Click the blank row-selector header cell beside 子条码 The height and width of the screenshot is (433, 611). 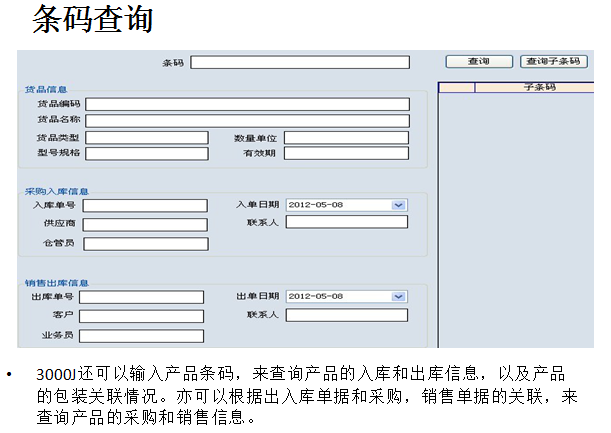tap(457, 87)
